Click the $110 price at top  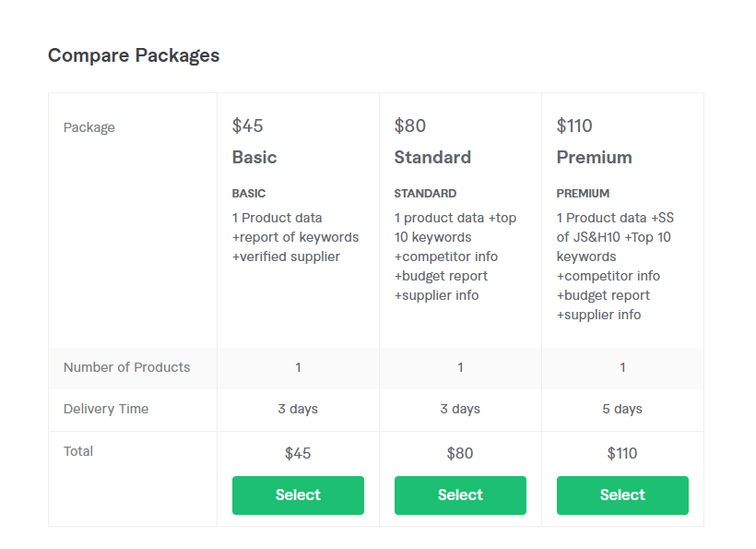(574, 125)
